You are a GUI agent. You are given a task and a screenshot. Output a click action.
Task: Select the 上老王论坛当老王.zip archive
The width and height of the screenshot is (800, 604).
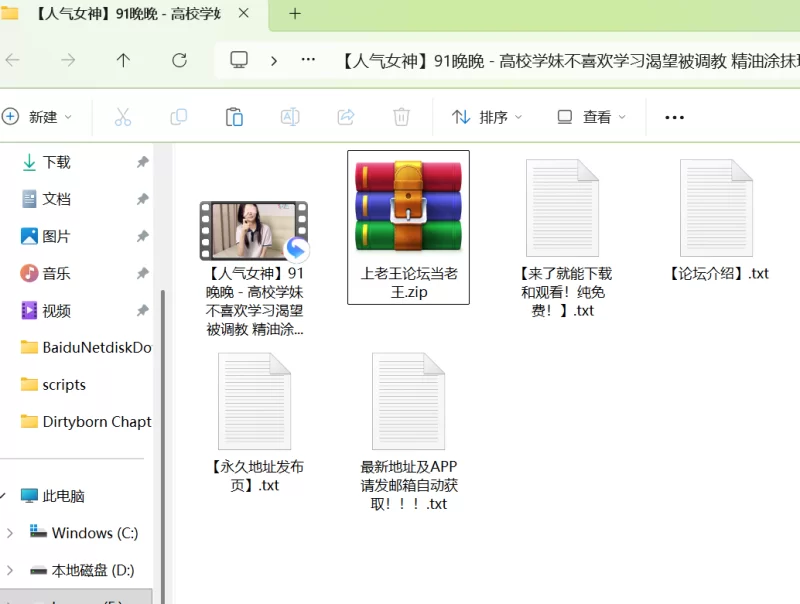tap(408, 226)
